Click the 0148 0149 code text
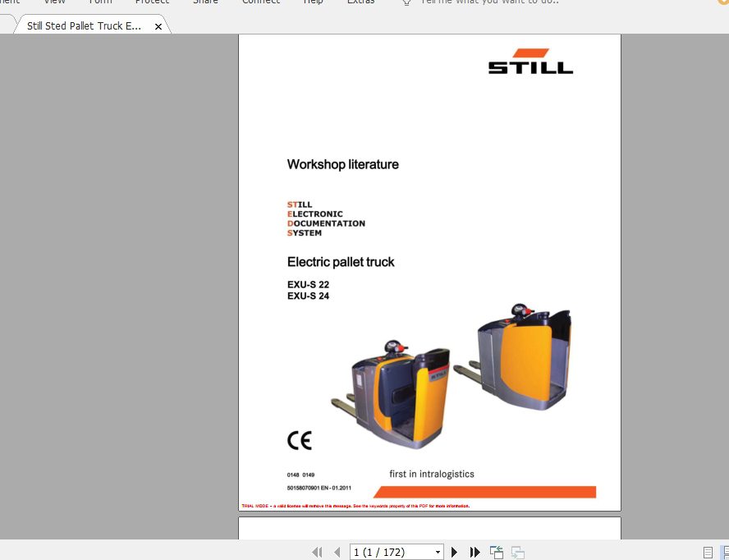This screenshot has width=729, height=560. click(300, 475)
